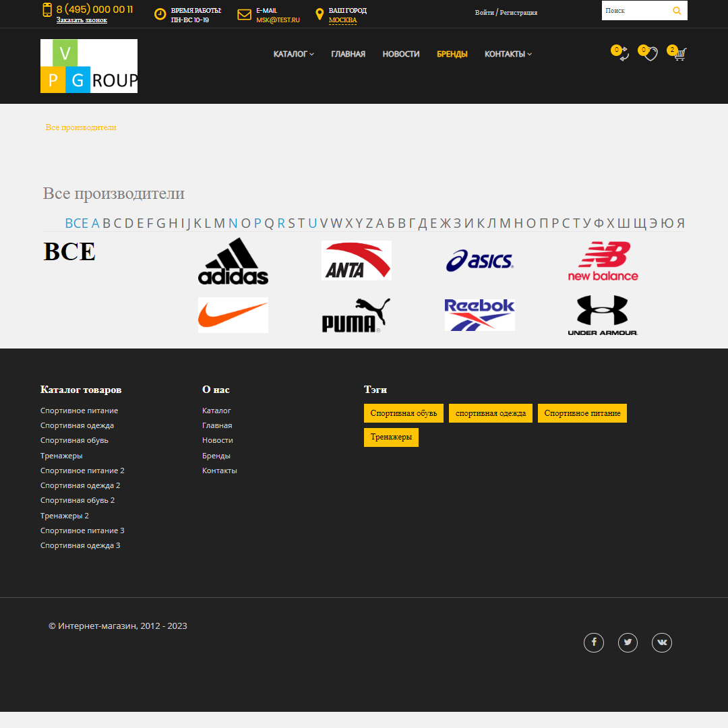728x728 pixels.
Task: Expand the Контакты dropdown menu
Action: 508,54
